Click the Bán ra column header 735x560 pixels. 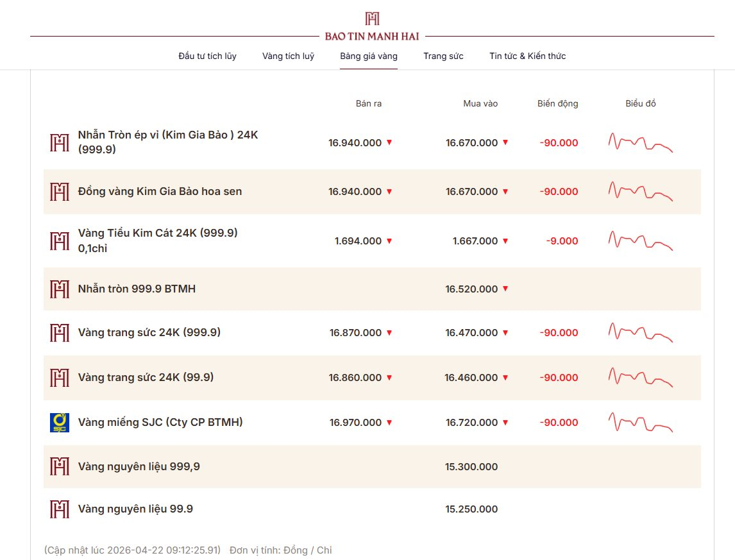[x=369, y=103]
